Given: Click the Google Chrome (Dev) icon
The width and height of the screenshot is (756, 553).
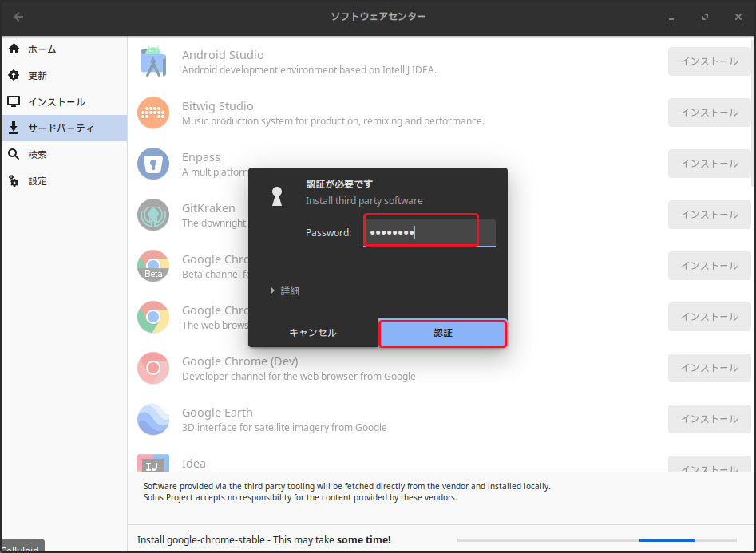Looking at the screenshot, I should pyautogui.click(x=152, y=368).
